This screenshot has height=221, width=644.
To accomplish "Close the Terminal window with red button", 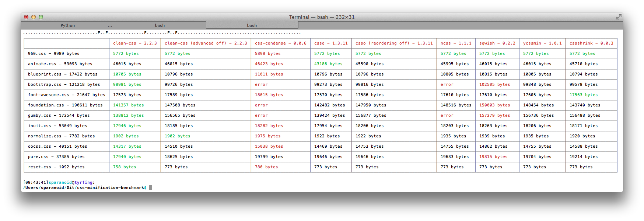I will (x=26, y=17).
